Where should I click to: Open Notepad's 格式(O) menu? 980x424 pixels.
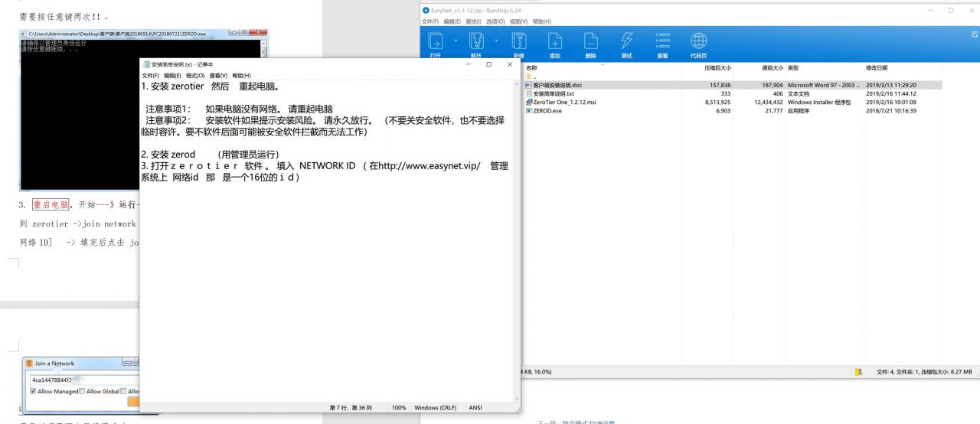click(x=195, y=76)
